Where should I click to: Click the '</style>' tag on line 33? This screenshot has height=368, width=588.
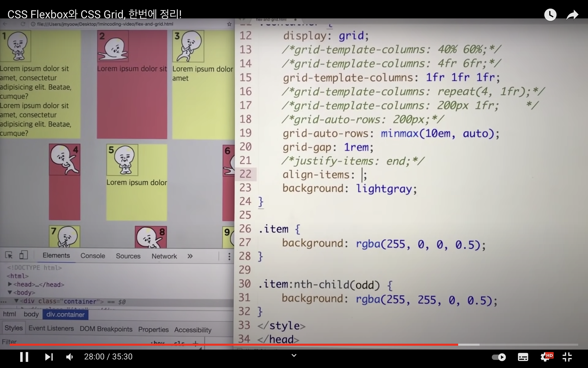tap(281, 325)
